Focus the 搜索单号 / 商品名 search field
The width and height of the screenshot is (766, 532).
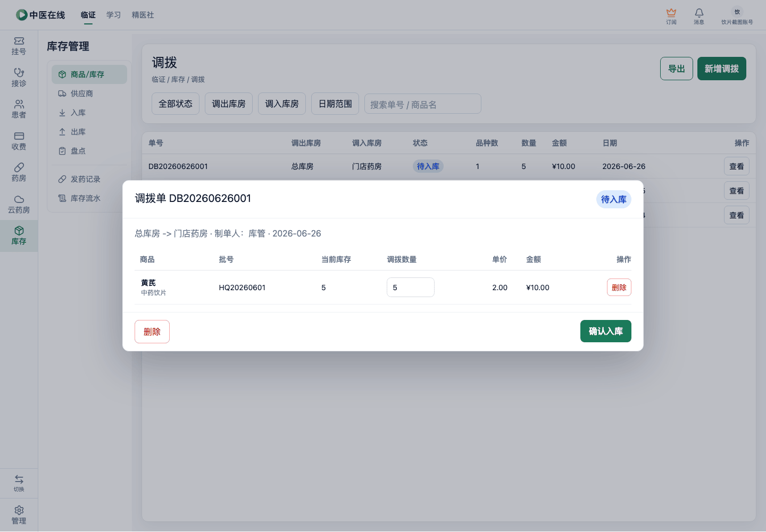click(423, 104)
